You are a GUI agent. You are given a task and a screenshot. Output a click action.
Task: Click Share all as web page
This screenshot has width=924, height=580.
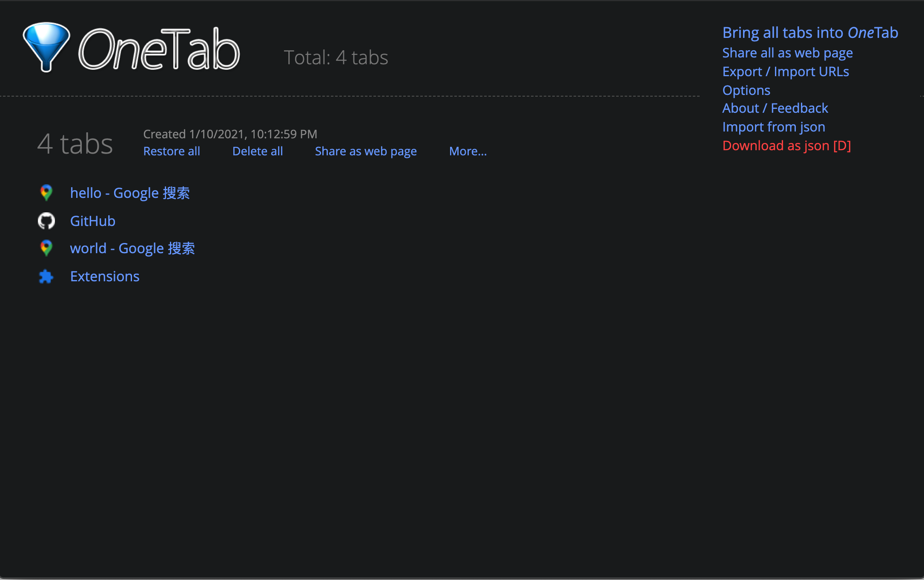click(x=787, y=53)
